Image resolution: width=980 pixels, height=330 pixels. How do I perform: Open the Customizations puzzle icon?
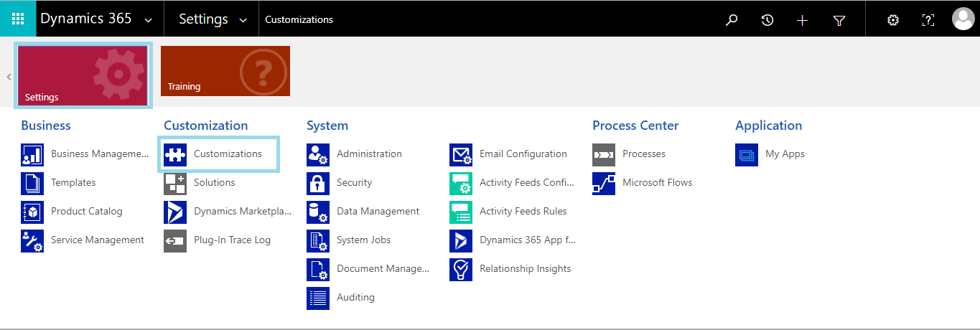point(175,154)
